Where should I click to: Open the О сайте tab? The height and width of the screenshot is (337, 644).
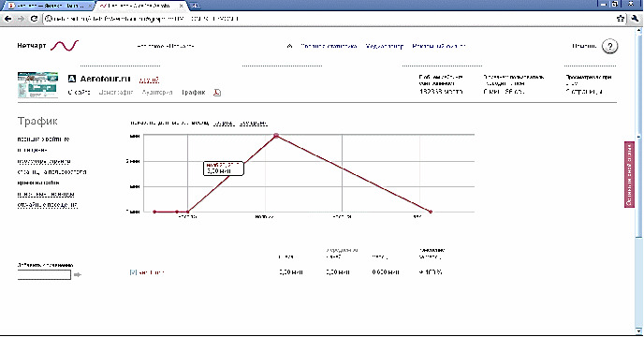pos(80,92)
